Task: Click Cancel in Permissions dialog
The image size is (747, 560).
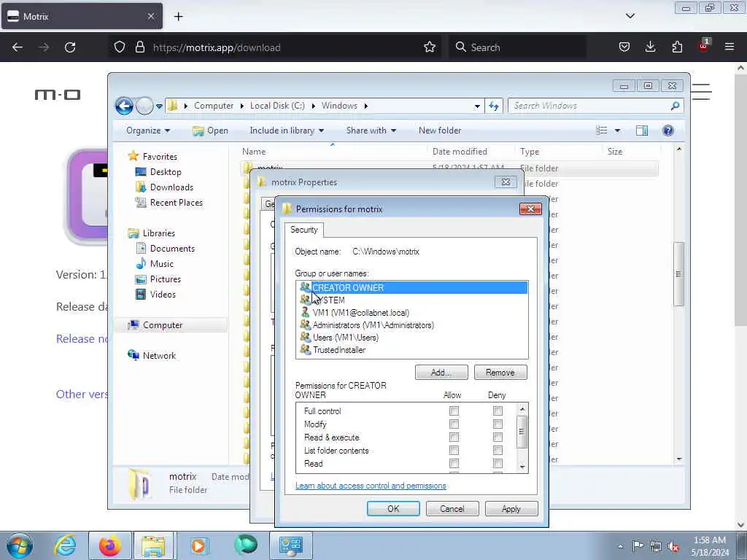Action: coord(452,508)
